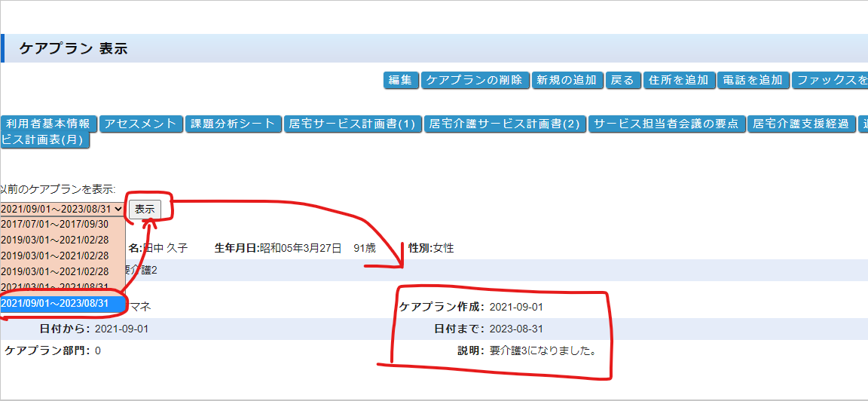Open 居宅介護サービス計画書(2) tab
The height and width of the screenshot is (401, 868).
click(504, 124)
